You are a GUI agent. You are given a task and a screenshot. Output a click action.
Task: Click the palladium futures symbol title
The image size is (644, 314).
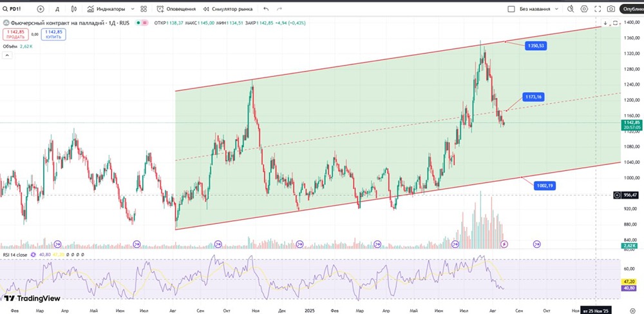[x=70, y=23]
